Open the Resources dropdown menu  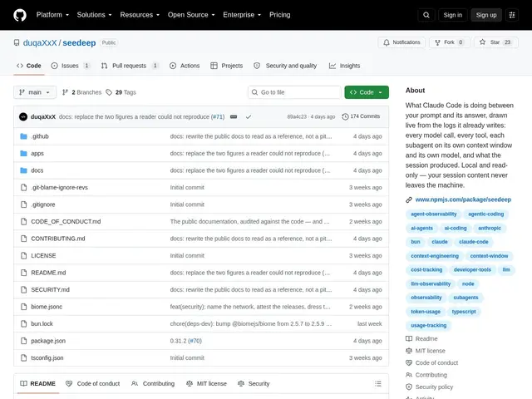(140, 15)
